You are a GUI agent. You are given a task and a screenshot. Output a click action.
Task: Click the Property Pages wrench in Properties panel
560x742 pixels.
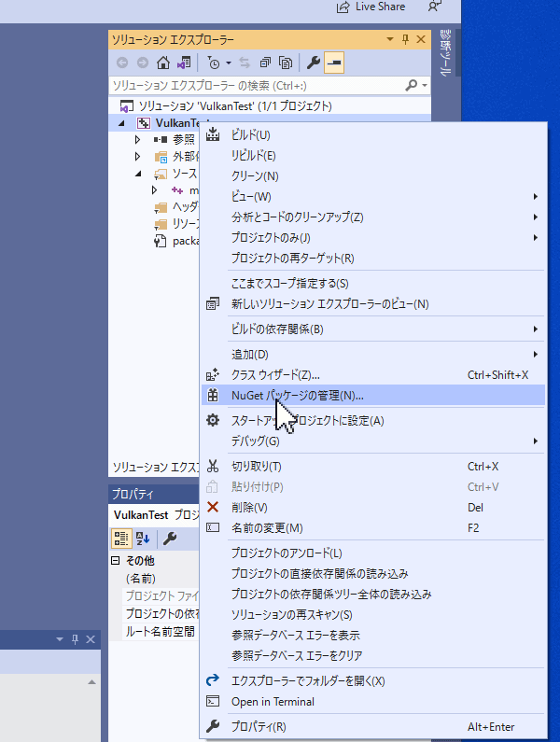tap(170, 538)
